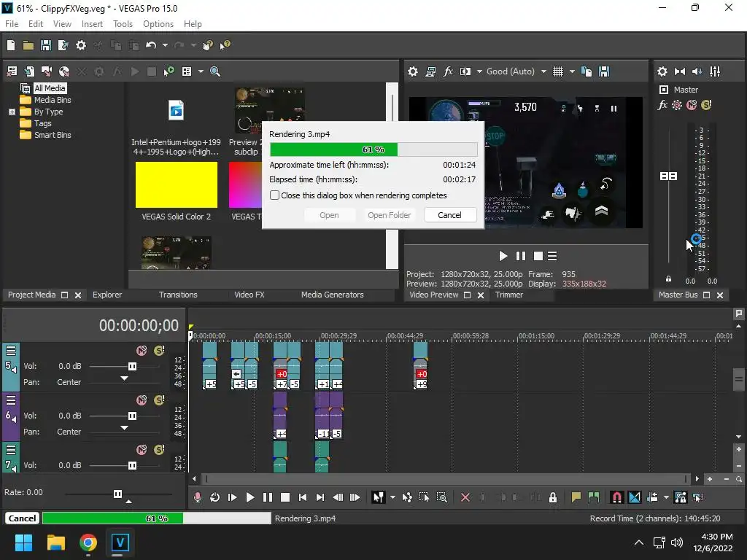
Task: Select VEGAS Solid Color 2 yellow thumbnail
Action: 177,184
